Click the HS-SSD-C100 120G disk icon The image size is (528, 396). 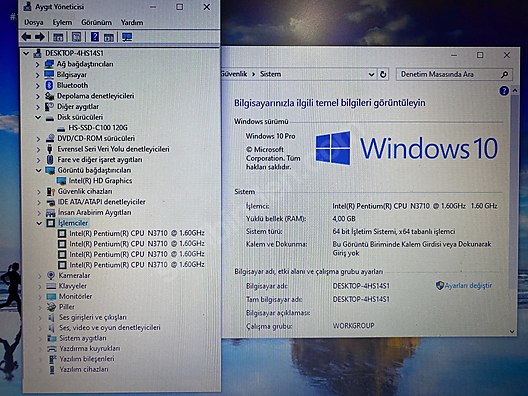coord(61,128)
